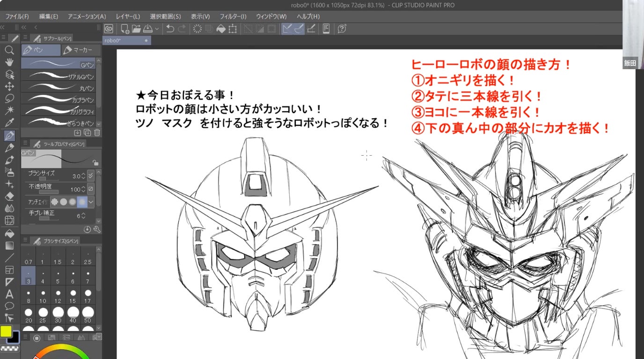Expand brush size dynamics button
644x359 pixels.
pyautogui.click(x=91, y=176)
